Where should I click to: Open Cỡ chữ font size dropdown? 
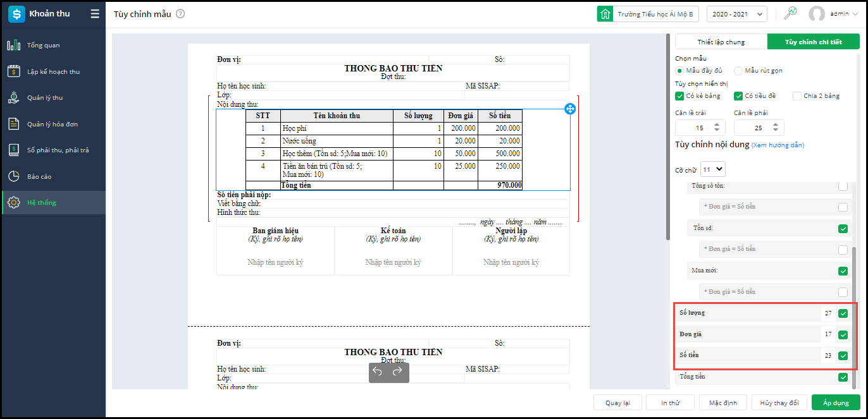pyautogui.click(x=713, y=169)
